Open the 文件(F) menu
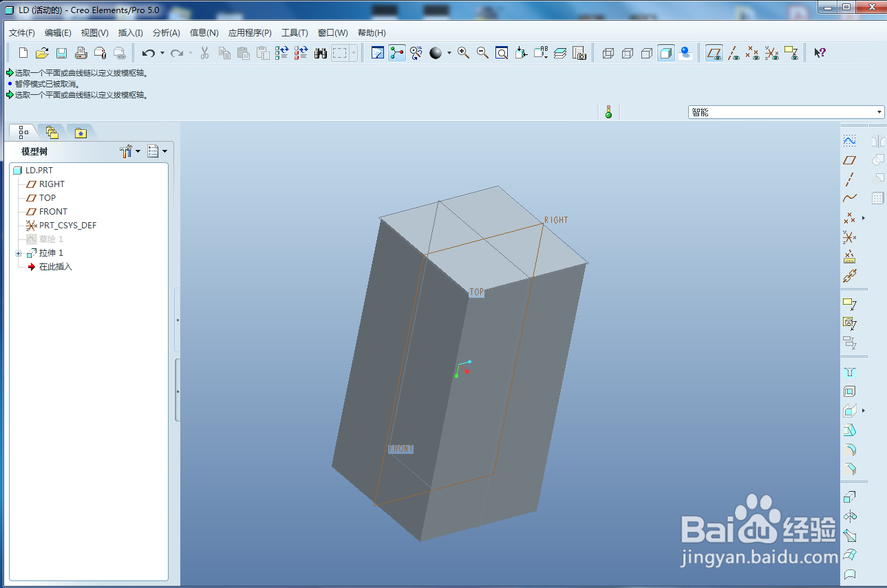 (x=22, y=33)
